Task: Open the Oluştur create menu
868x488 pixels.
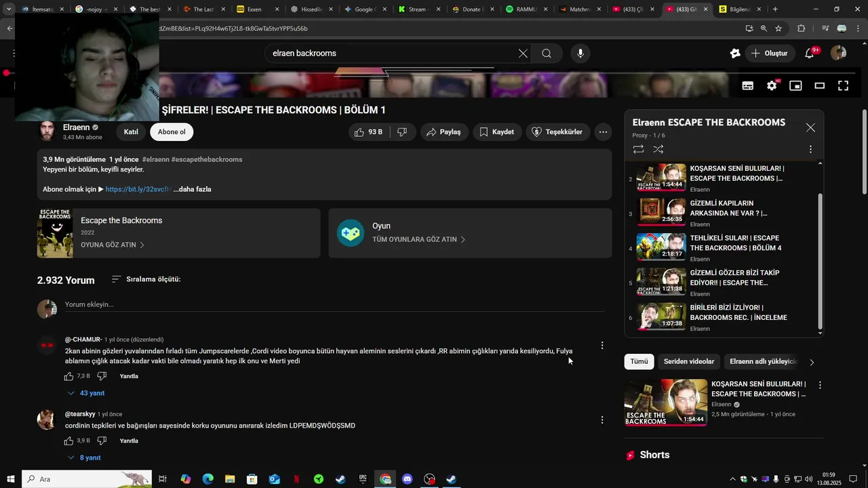Action: pyautogui.click(x=769, y=54)
